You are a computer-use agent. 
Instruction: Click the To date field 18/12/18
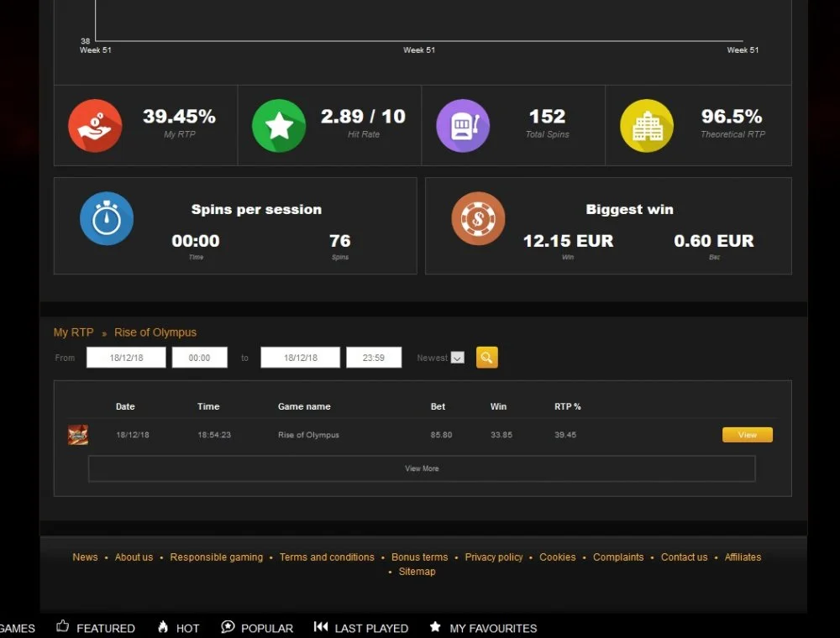click(x=300, y=358)
